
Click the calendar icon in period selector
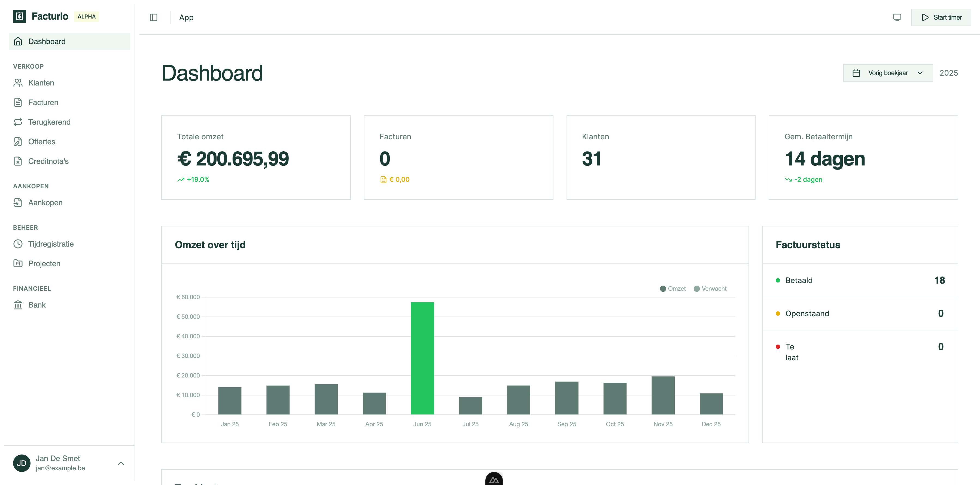[x=856, y=73]
